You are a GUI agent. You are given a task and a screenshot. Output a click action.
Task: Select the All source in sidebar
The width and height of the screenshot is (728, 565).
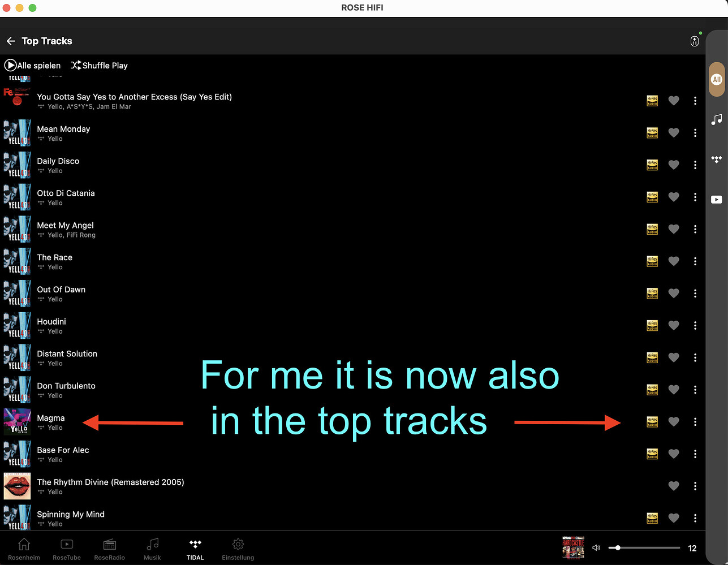717,80
